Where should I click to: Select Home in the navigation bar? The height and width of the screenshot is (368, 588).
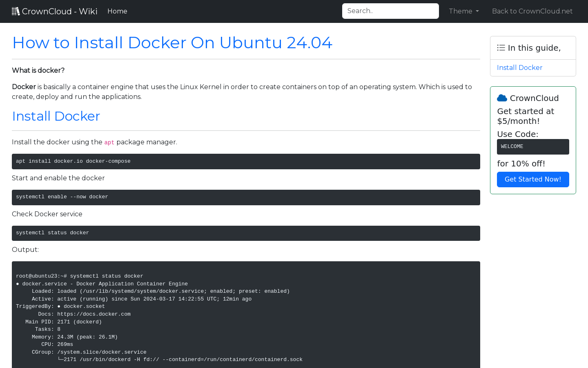[117, 11]
